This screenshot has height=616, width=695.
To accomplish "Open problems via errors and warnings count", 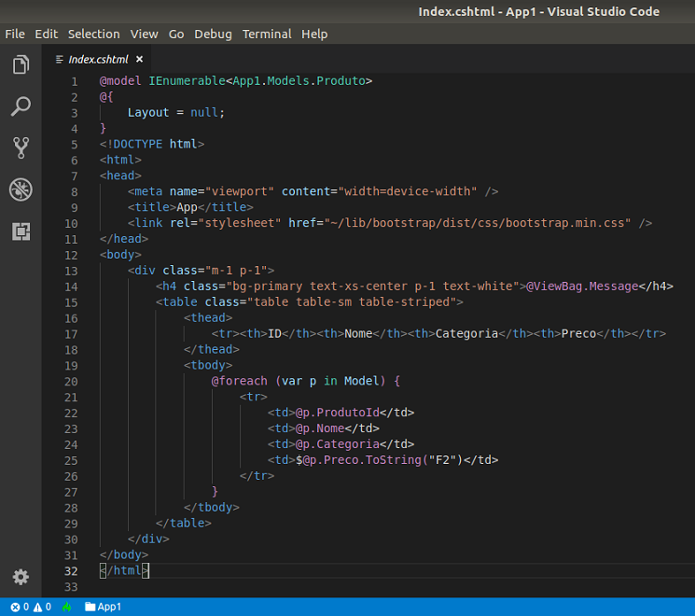I will (x=30, y=607).
